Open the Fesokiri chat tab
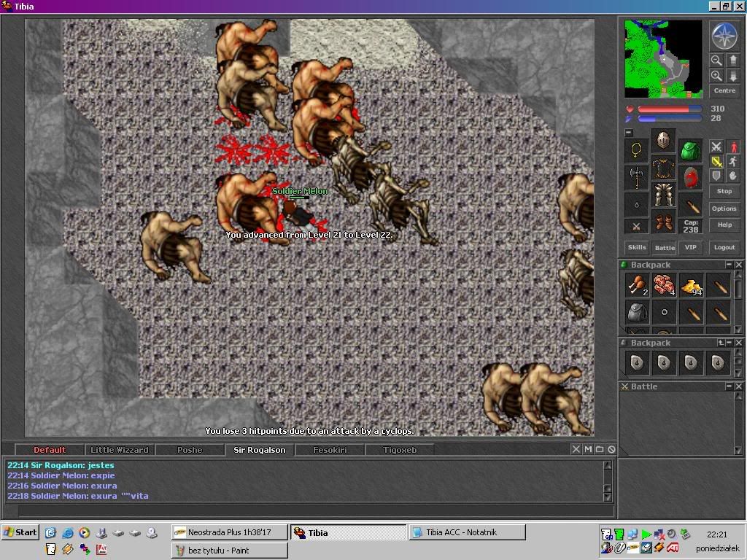The width and height of the screenshot is (747, 560). click(330, 450)
